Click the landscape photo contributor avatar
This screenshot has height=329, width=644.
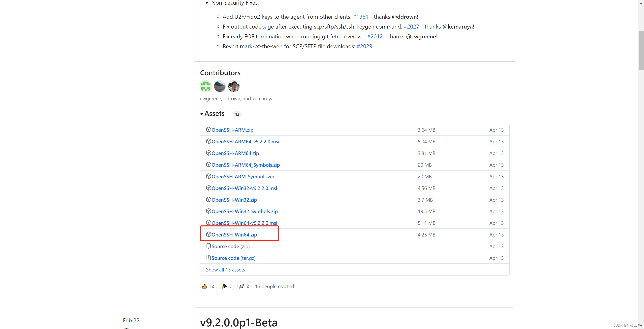[220, 86]
